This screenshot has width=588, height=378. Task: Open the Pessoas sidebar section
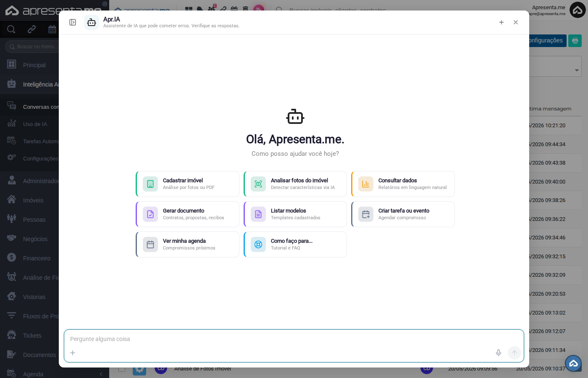(x=29, y=220)
